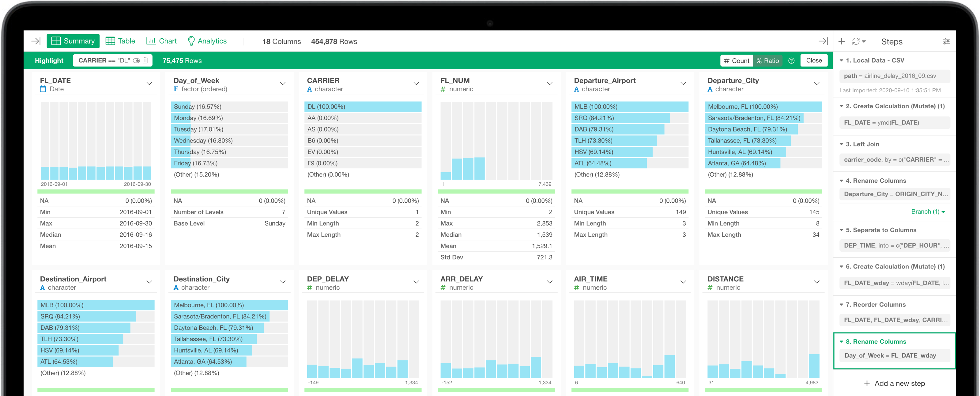Screen dimensions: 980x396
Task: Open DISTANCE column menu chevron
Action: pos(817,282)
